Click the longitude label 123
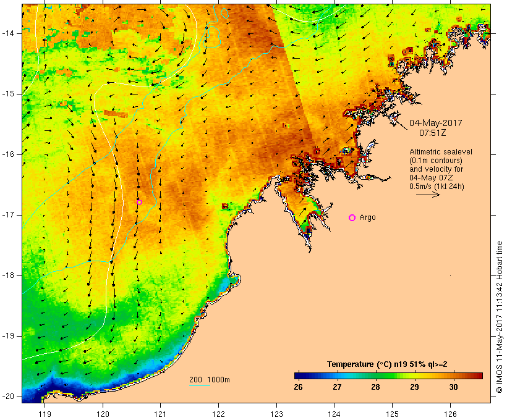The image size is (507, 420). [x=276, y=414]
